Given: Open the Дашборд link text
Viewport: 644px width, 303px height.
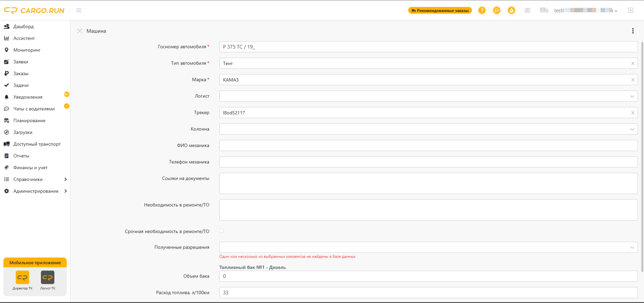Looking at the screenshot, I should point(23,27).
